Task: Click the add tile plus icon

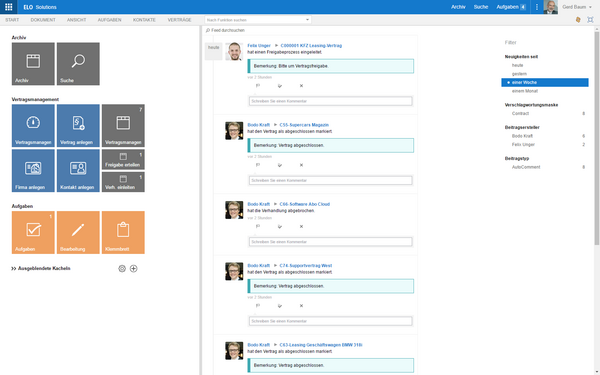Action: 134,269
